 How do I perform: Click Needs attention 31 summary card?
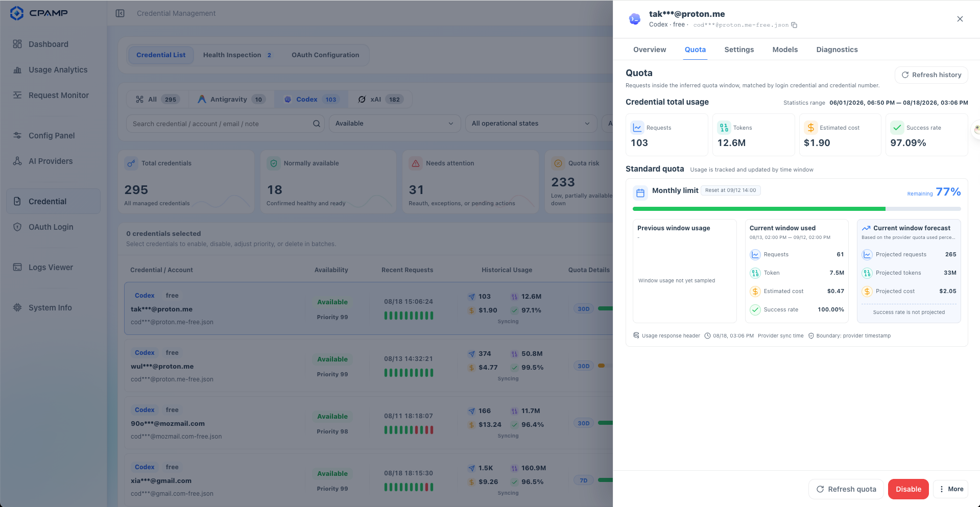point(471,182)
